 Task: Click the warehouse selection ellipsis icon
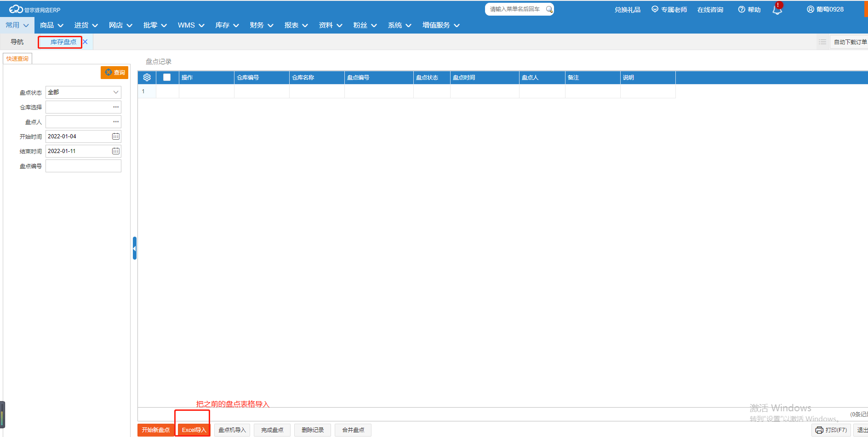(116, 107)
